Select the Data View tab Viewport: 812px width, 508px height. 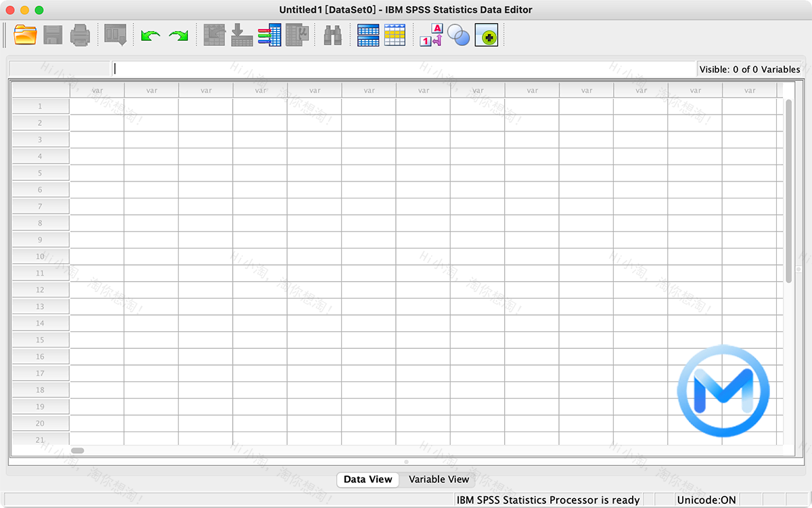click(x=367, y=480)
